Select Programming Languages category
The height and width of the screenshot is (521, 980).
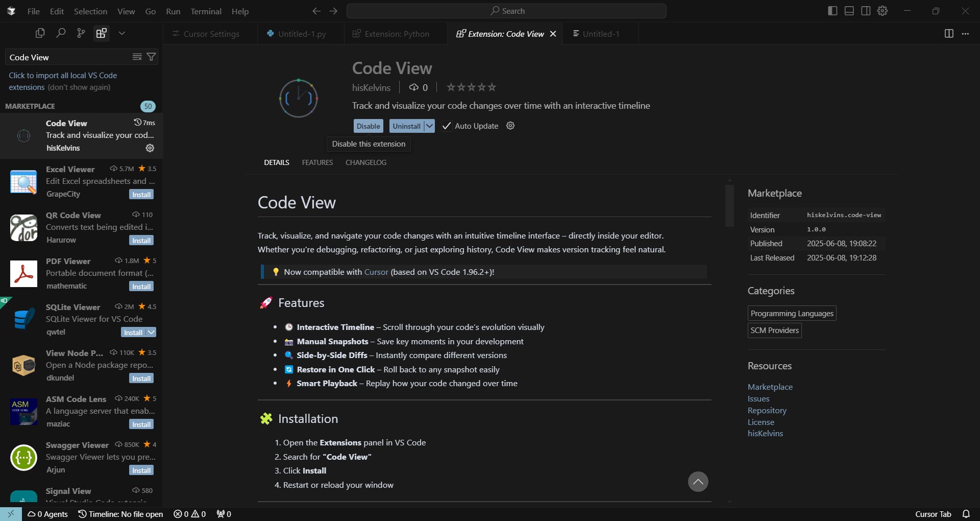(792, 313)
